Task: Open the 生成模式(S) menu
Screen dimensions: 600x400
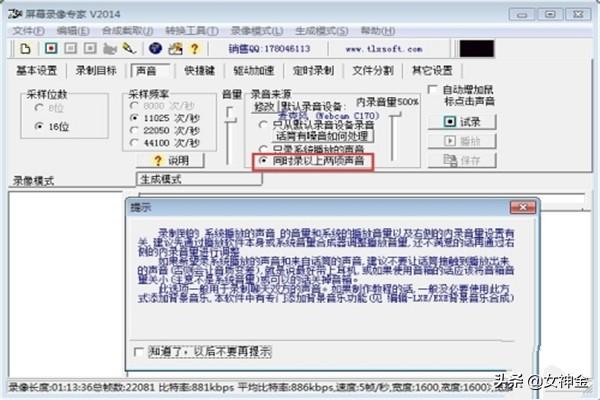Action: (321, 31)
